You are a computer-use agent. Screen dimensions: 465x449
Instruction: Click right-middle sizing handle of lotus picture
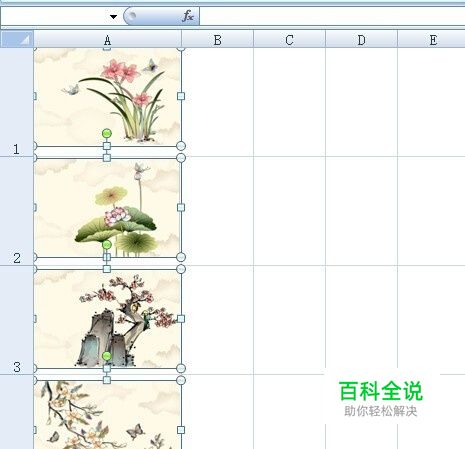tap(181, 208)
